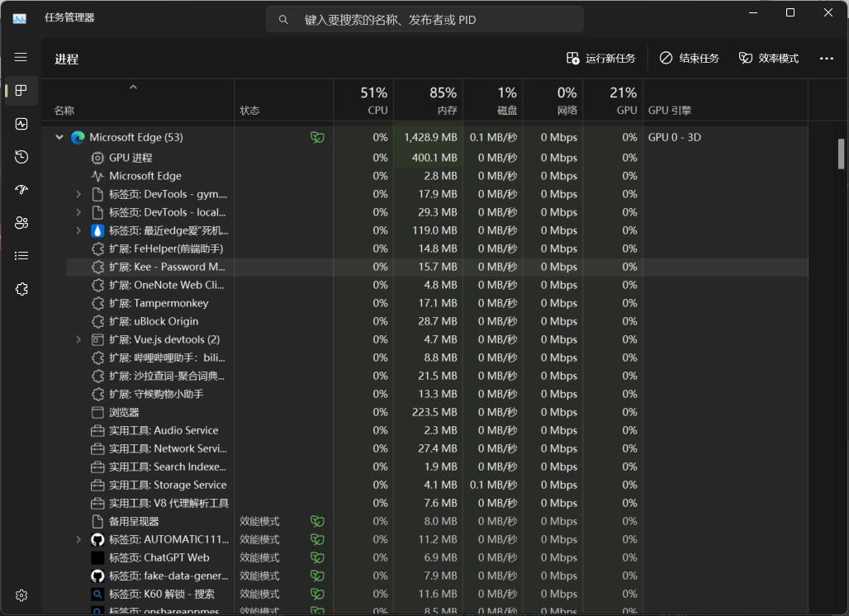The height and width of the screenshot is (616, 849).
Task: Expand the AUTOMATIC111 tab process row
Action: [78, 539]
